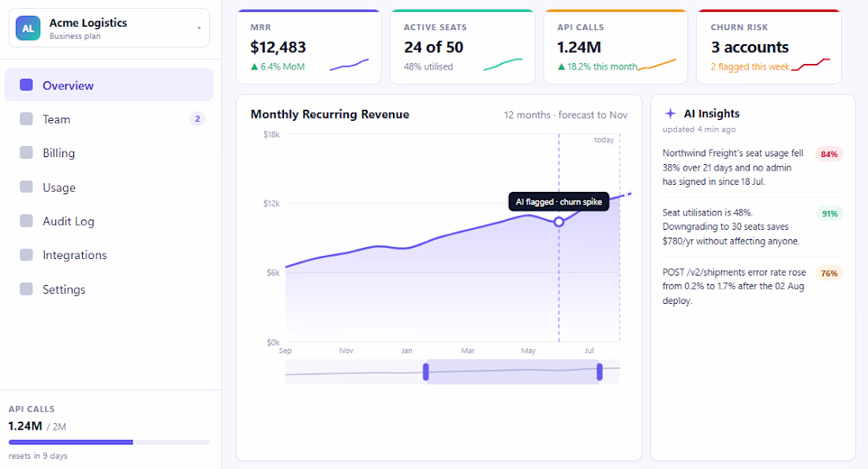Click the Overview sidebar icon
868x469 pixels.
tap(26, 84)
